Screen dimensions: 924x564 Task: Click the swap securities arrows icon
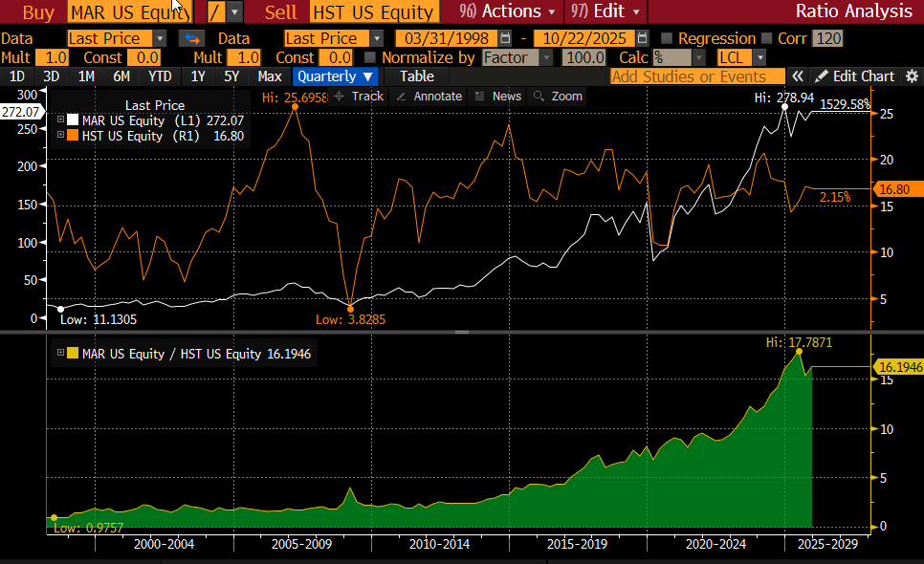coord(192,38)
